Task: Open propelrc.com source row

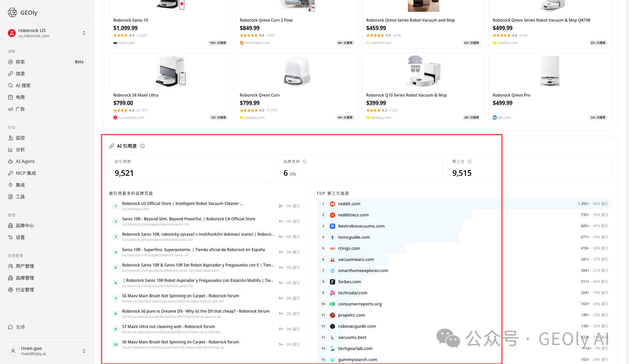Action: pyautogui.click(x=464, y=315)
